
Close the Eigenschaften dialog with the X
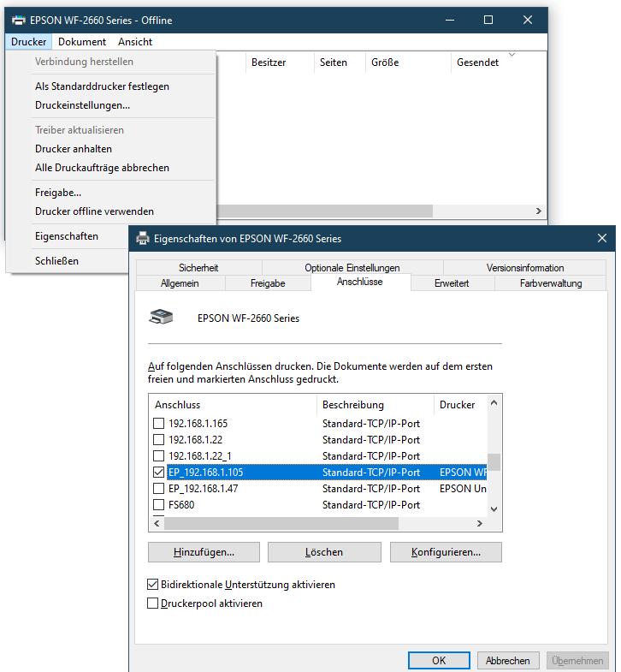tap(601, 238)
